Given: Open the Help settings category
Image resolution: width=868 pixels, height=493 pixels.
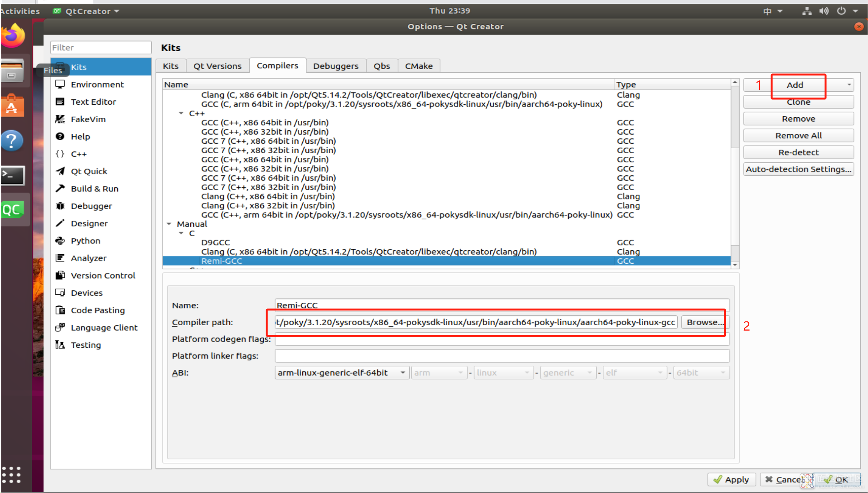Looking at the screenshot, I should pyautogui.click(x=101, y=136).
